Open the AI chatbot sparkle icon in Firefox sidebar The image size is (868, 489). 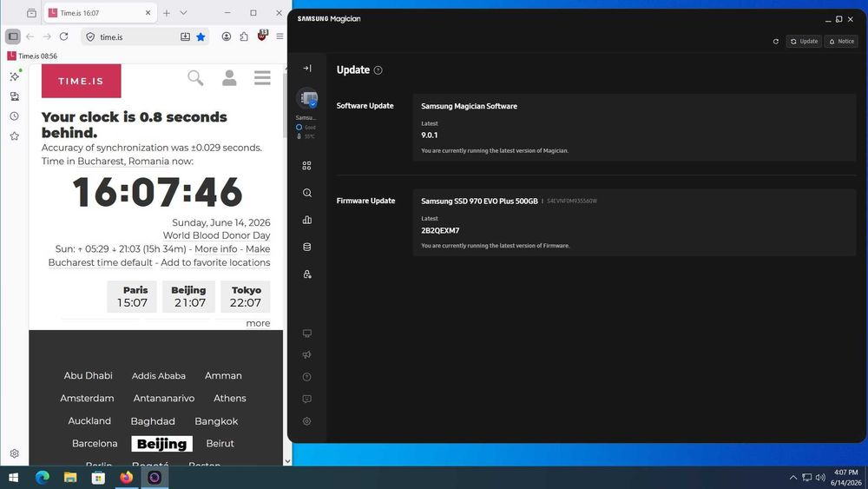click(15, 76)
